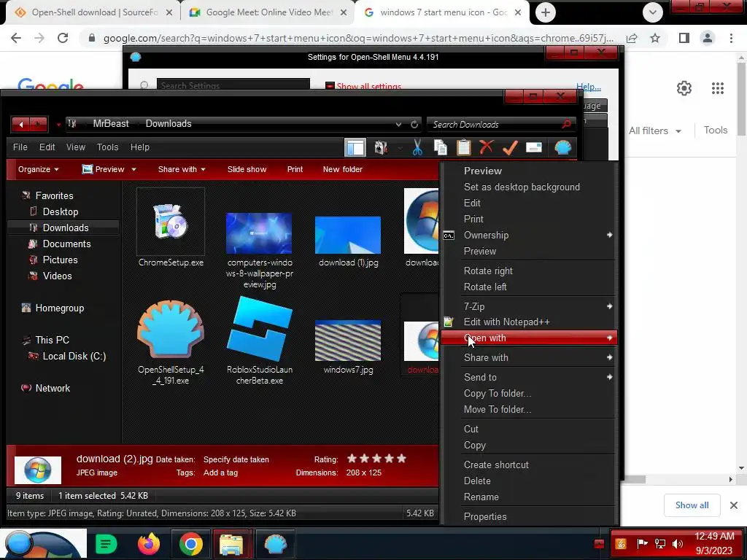
Task: Toggle Show all settings checkbox
Action: [x=330, y=86]
